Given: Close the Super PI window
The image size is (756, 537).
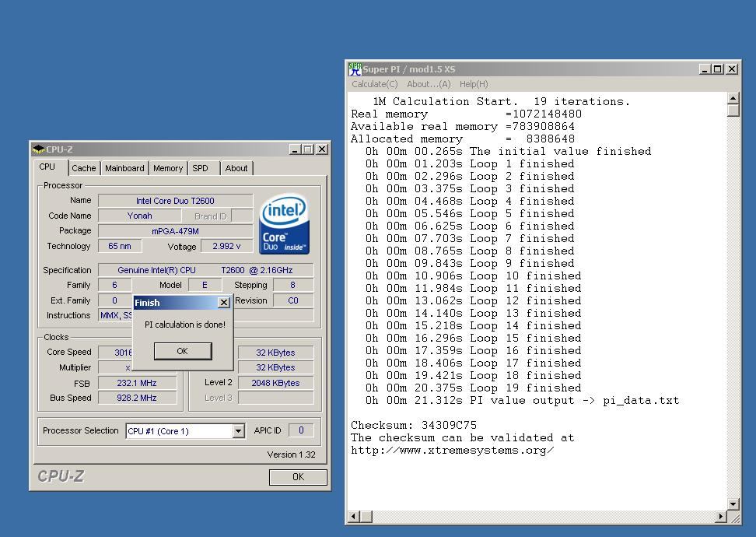Looking at the screenshot, I should (732, 69).
